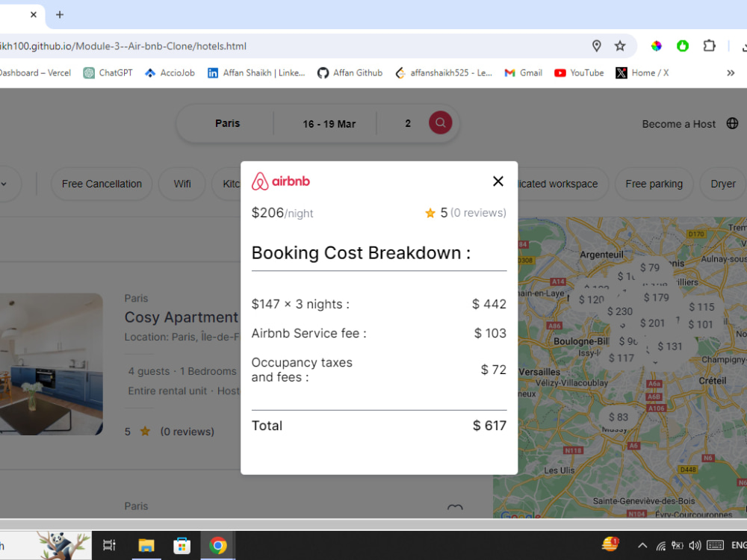The image size is (747, 560).
Task: Click the airbnb logo in the popup
Action: (x=281, y=181)
